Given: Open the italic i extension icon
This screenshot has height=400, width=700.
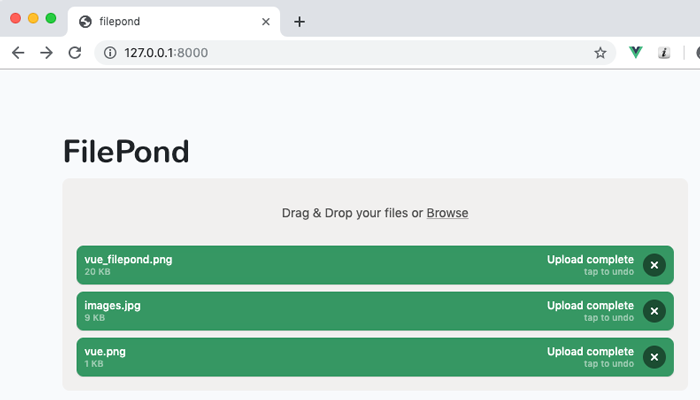Looking at the screenshot, I should pos(664,53).
